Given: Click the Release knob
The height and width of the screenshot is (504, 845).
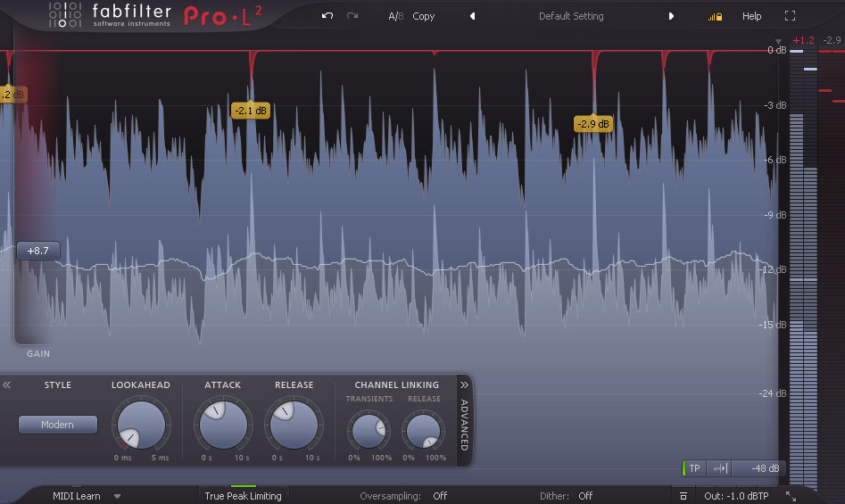Looking at the screenshot, I should 294,425.
